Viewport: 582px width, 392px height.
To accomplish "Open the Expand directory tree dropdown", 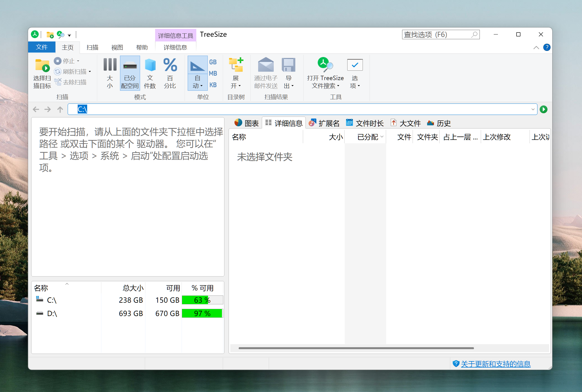I will (236, 73).
